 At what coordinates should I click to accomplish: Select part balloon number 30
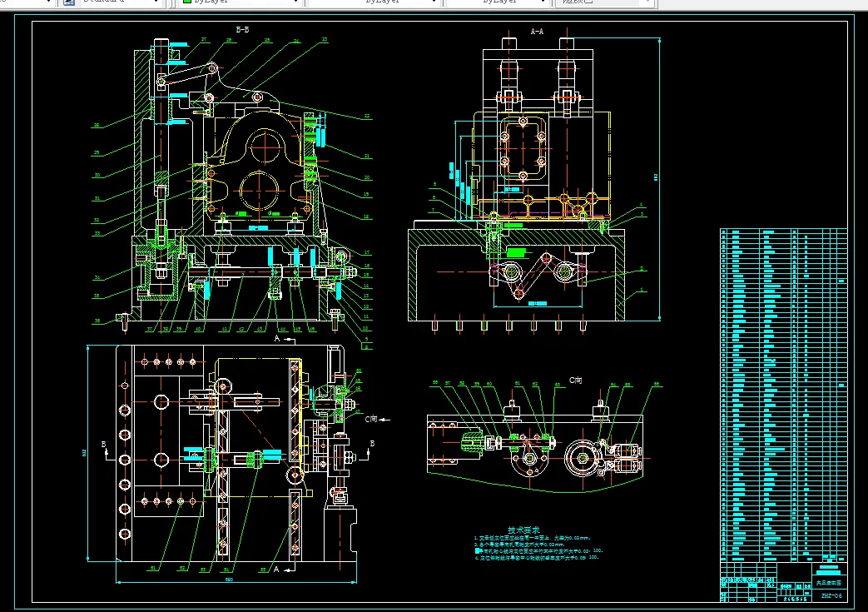click(x=97, y=176)
